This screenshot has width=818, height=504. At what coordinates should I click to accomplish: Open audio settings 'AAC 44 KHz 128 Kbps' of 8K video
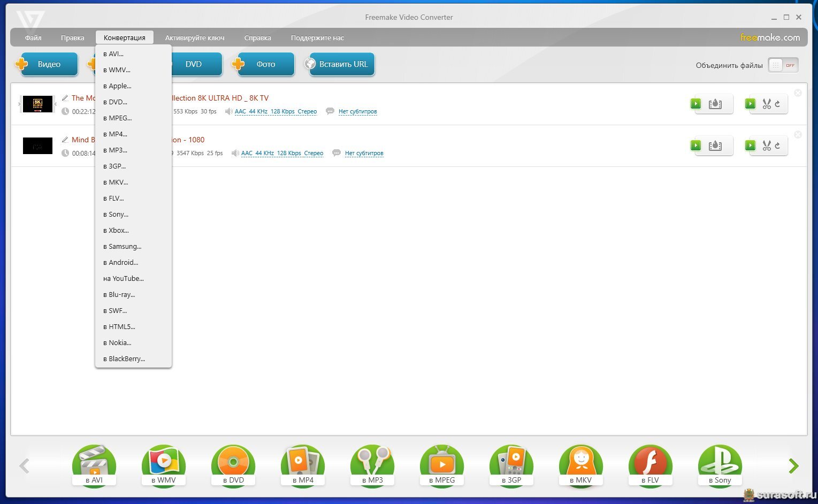point(276,111)
